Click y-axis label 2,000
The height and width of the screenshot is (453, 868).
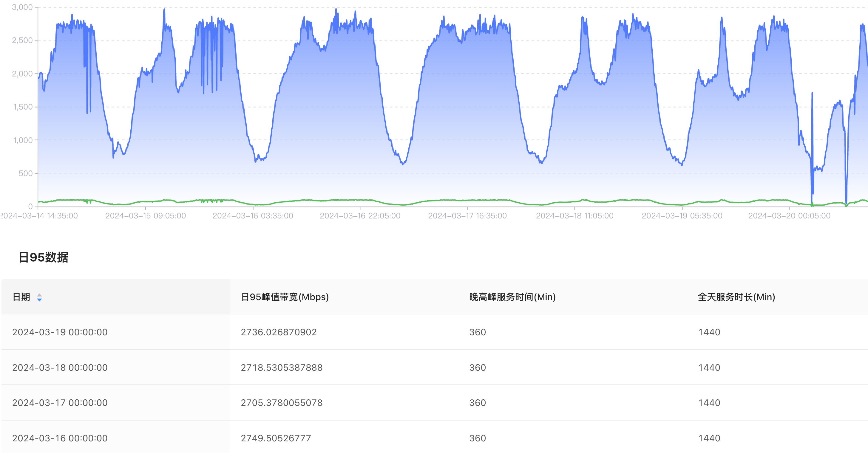point(22,74)
